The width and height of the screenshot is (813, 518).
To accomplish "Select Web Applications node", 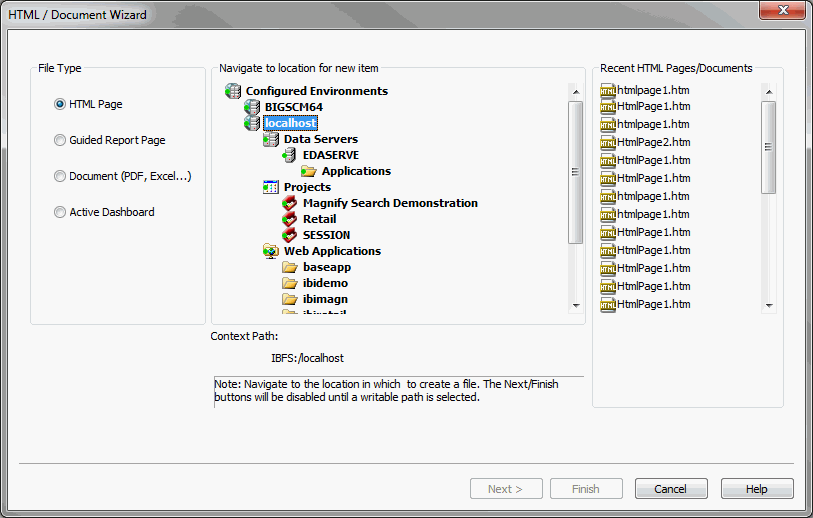I will (332, 251).
